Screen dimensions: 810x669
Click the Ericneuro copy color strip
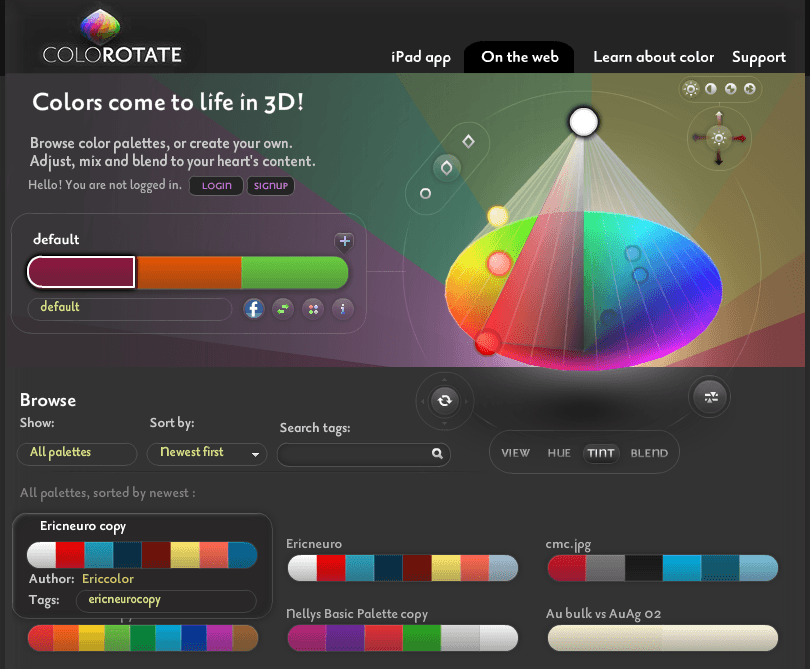pyautogui.click(x=142, y=555)
